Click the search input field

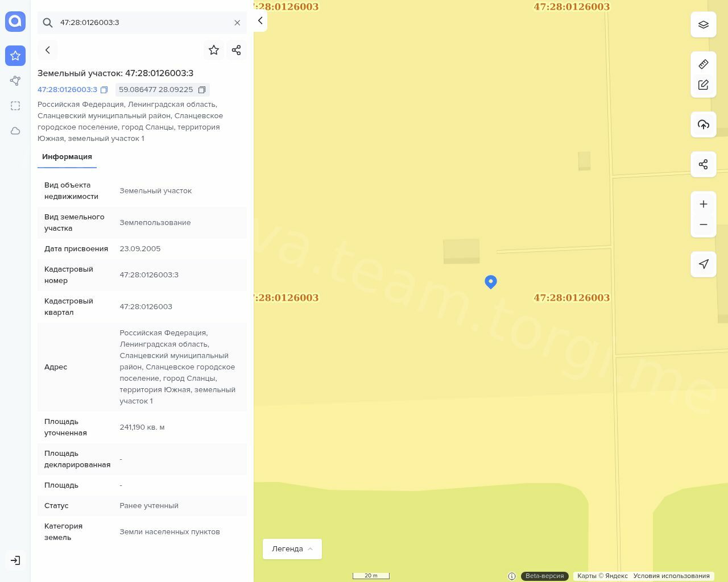(142, 23)
